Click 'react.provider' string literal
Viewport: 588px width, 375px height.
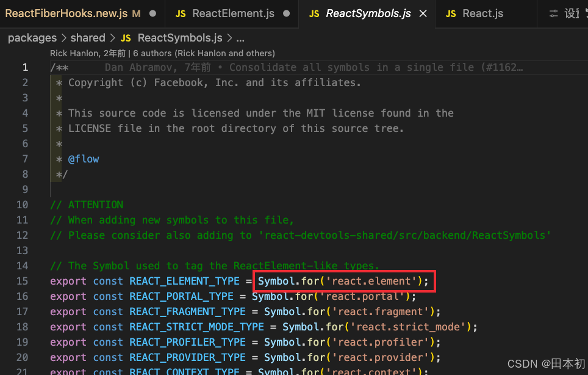click(380, 358)
